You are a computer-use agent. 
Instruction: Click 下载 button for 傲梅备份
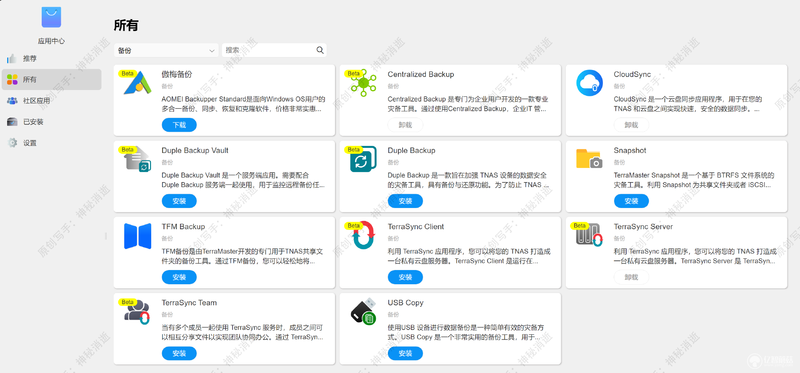click(x=179, y=125)
